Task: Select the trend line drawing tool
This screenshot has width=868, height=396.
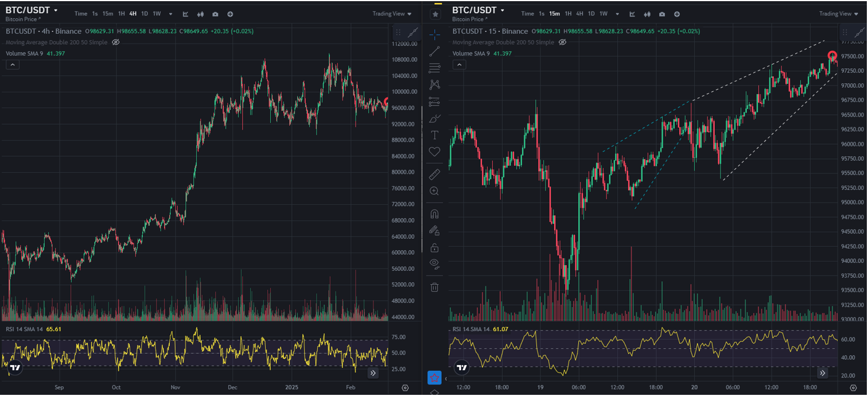Action: [434, 51]
